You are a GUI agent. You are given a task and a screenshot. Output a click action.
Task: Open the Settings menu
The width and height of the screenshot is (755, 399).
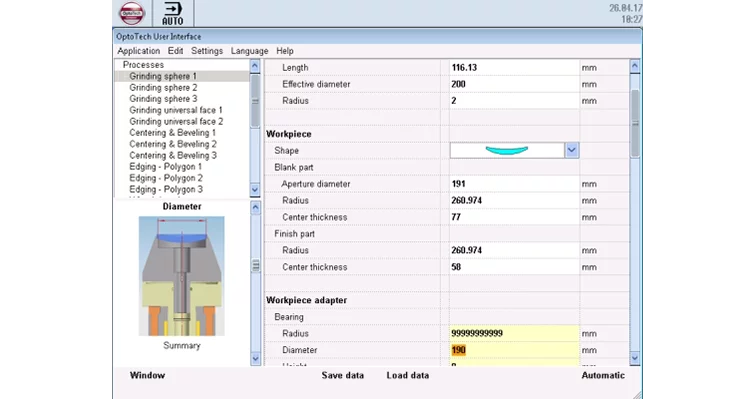(207, 51)
